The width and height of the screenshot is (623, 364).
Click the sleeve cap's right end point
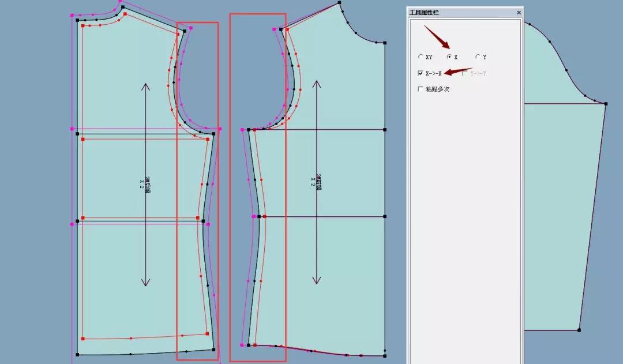point(606,104)
